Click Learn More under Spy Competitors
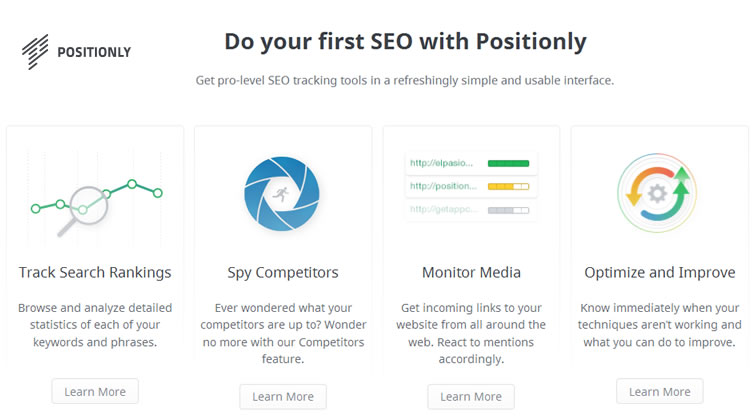This screenshot has height=417, width=753. 283,396
